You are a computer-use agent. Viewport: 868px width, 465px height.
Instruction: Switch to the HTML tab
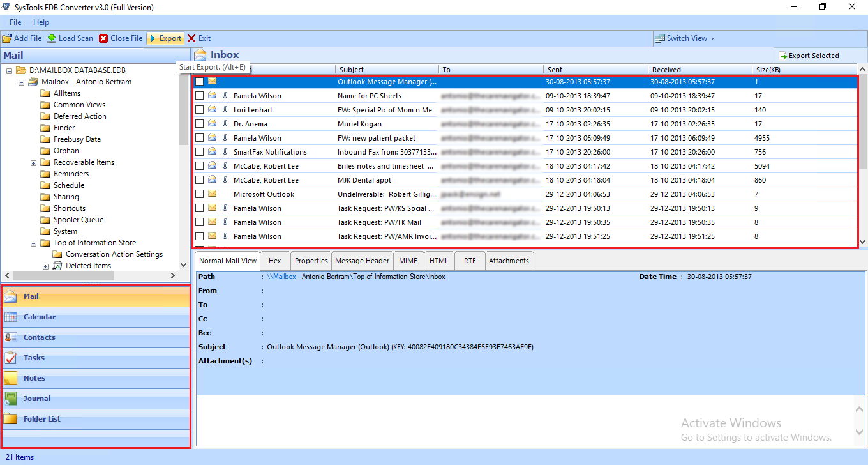[x=439, y=261]
